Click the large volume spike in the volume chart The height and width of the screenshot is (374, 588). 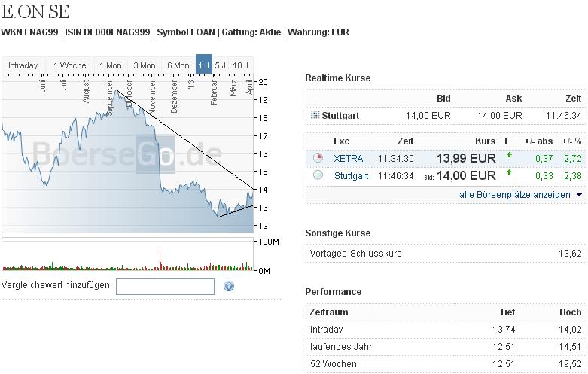click(160, 259)
